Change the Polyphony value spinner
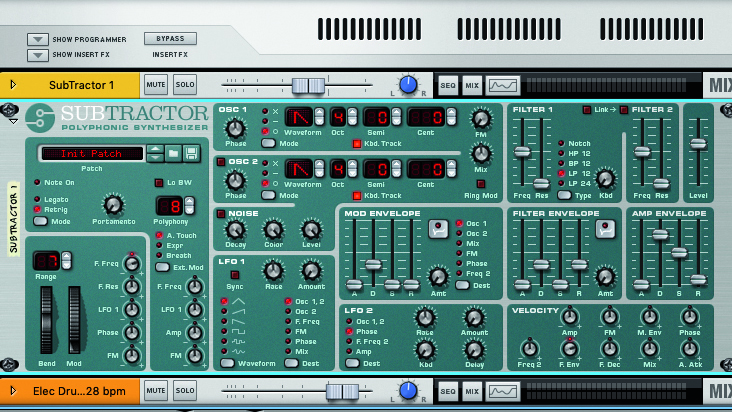Image resolution: width=732 pixels, height=412 pixels. tap(189, 205)
